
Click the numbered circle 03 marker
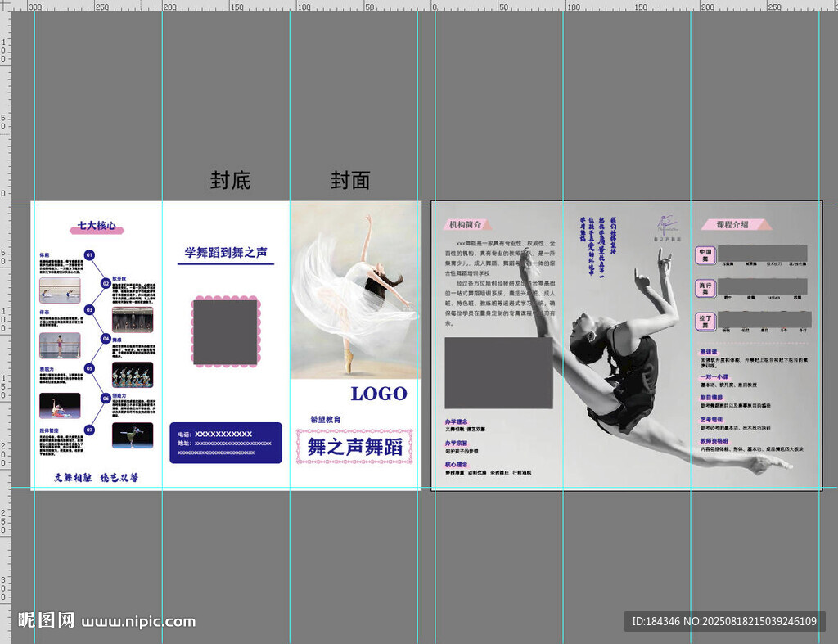coord(89,310)
